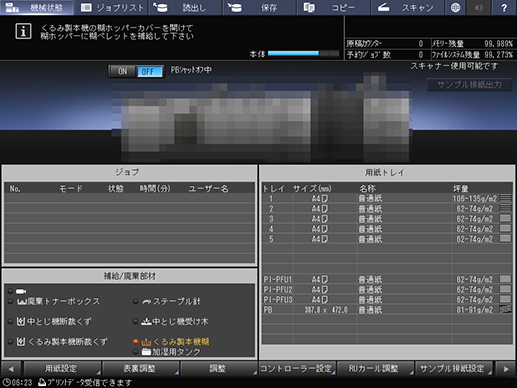Open 表裏調整 button
The width and height of the screenshot is (517, 388).
point(140,368)
